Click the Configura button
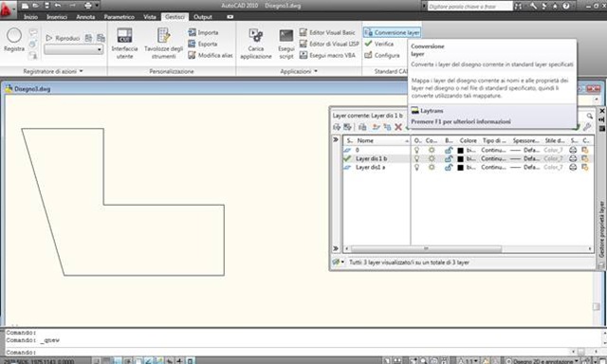 382,55
